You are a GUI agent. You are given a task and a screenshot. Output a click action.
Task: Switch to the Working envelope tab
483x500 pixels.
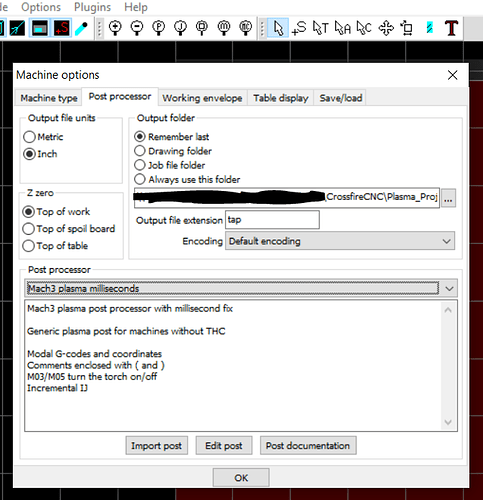coord(202,98)
